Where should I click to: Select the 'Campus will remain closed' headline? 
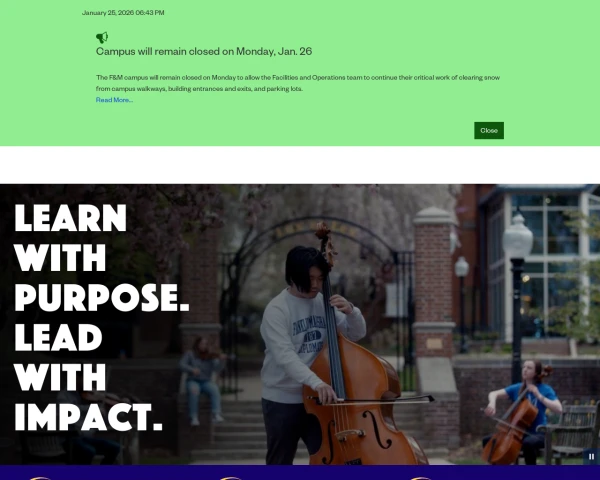coord(204,51)
